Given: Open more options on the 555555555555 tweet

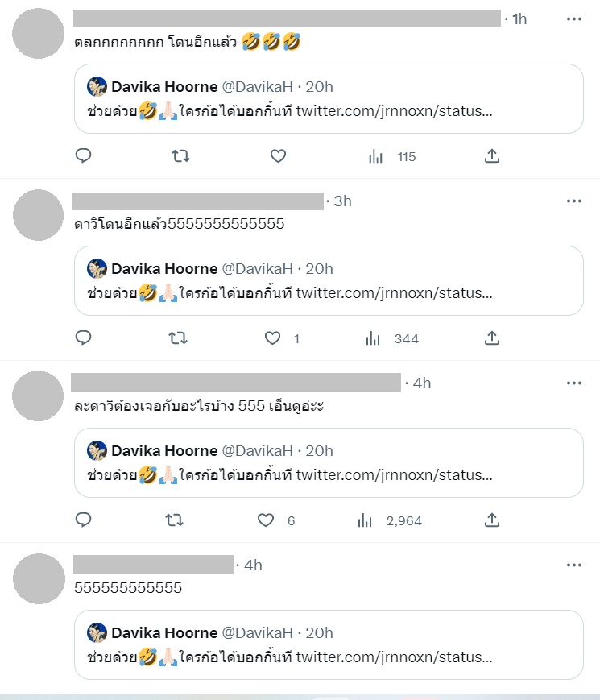Looking at the screenshot, I should pyautogui.click(x=573, y=565).
